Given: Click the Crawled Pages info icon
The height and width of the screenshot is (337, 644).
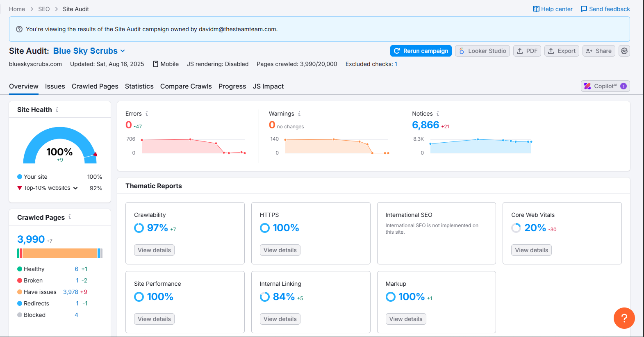Looking at the screenshot, I should tap(70, 217).
